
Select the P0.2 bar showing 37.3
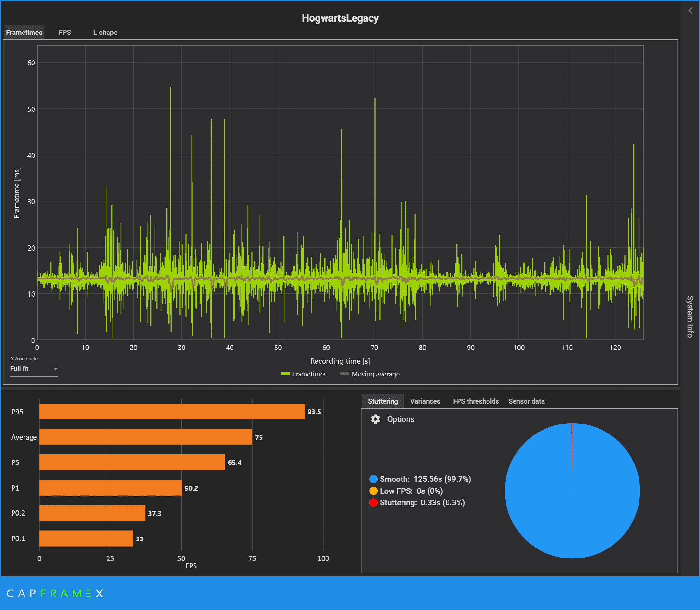[x=92, y=513]
